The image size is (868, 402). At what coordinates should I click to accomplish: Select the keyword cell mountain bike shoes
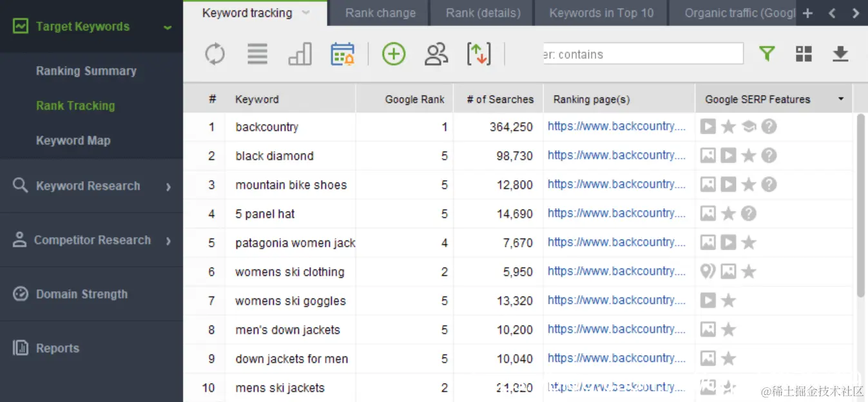[291, 184]
